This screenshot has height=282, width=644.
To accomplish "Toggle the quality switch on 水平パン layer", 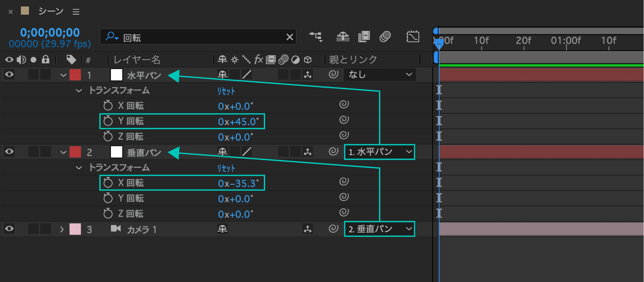I will pos(247,75).
